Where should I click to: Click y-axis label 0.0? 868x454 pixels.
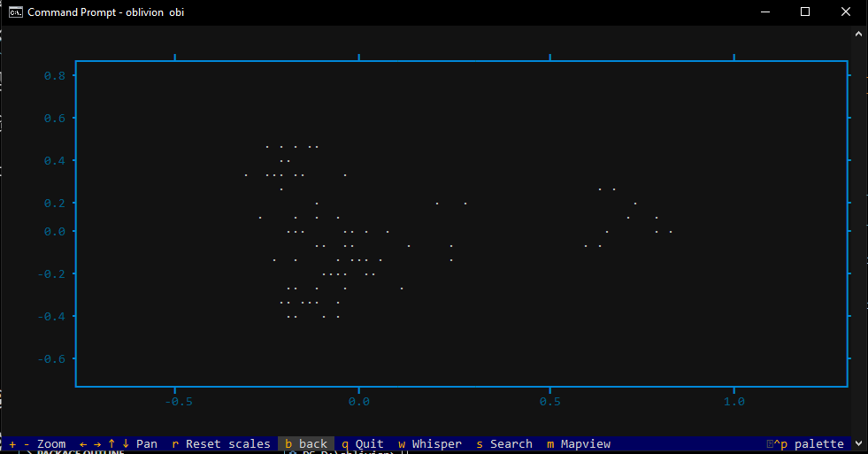click(x=55, y=232)
